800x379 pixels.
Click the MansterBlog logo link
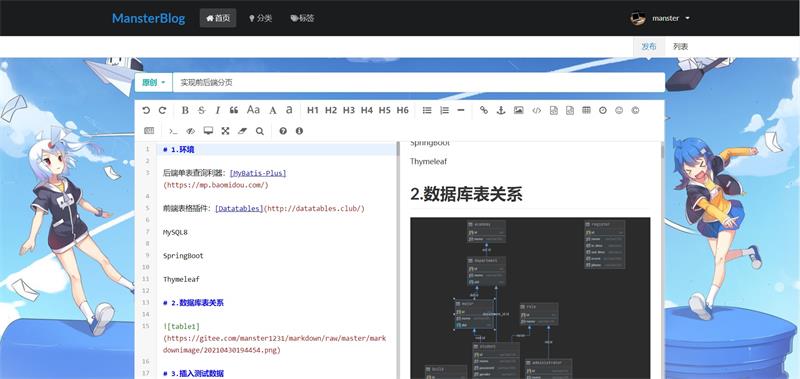pyautogui.click(x=148, y=18)
